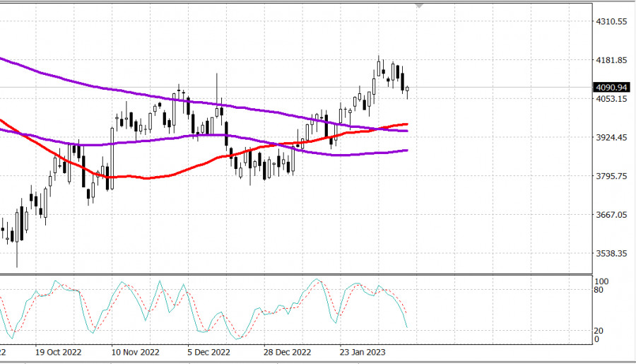Click the gray chart shift triangle marker
This screenshot has width=636, height=364.
(x=421, y=6)
